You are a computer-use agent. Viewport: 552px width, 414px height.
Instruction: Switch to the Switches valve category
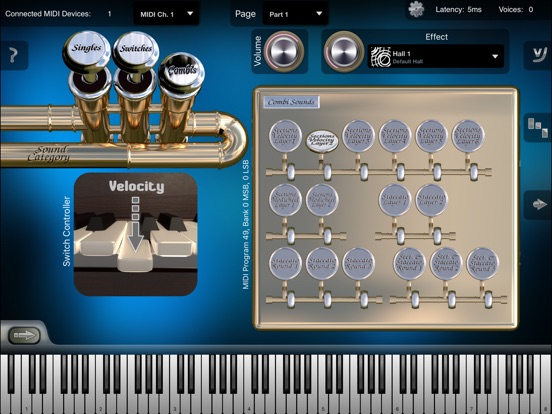coord(136,48)
